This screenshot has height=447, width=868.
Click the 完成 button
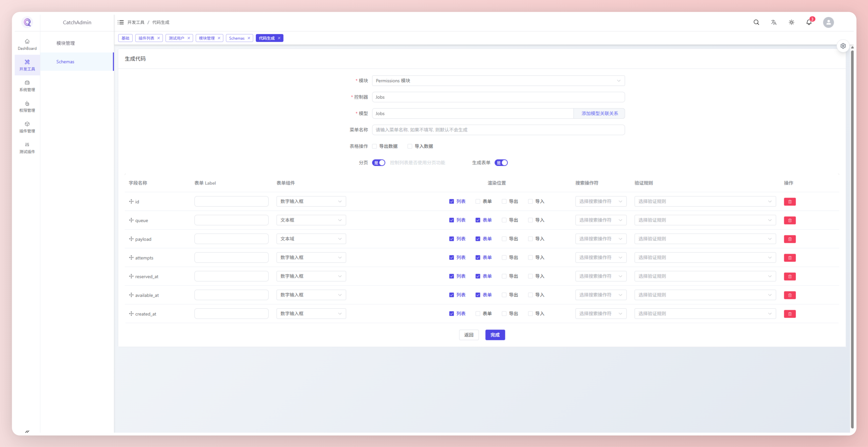495,335
